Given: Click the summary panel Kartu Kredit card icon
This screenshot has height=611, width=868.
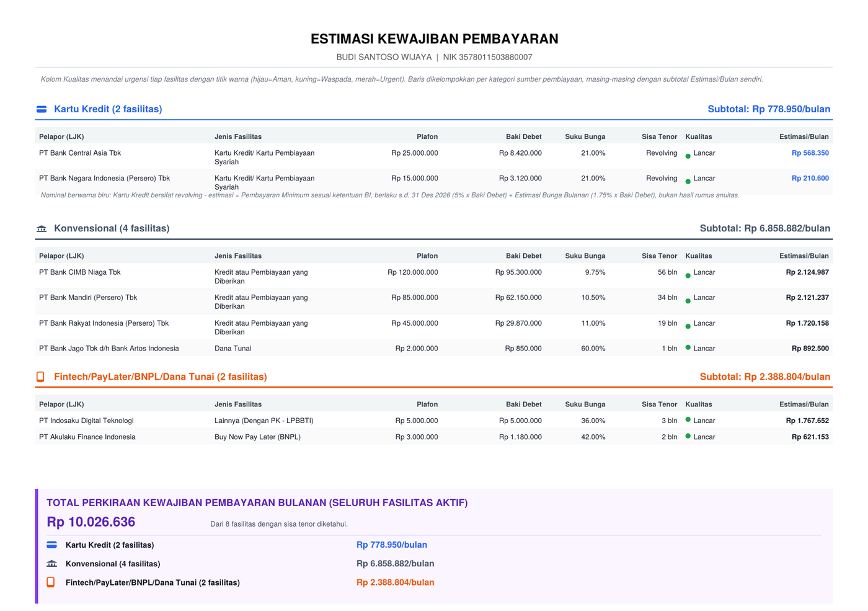Looking at the screenshot, I should [x=52, y=545].
